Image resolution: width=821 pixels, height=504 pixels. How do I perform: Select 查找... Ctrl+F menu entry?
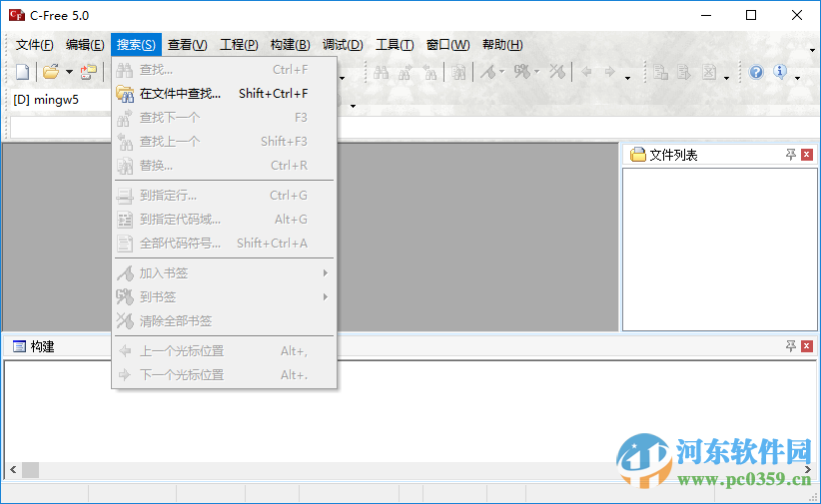[224, 70]
